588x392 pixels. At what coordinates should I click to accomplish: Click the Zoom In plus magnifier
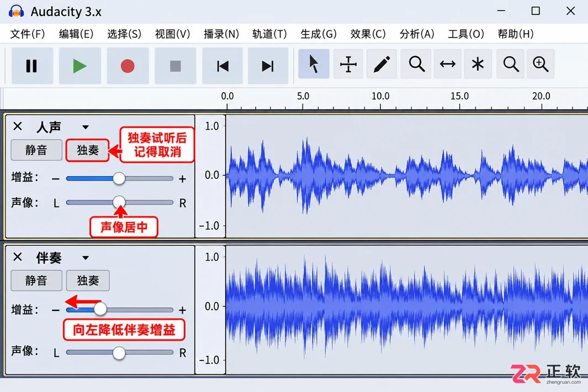[541, 64]
